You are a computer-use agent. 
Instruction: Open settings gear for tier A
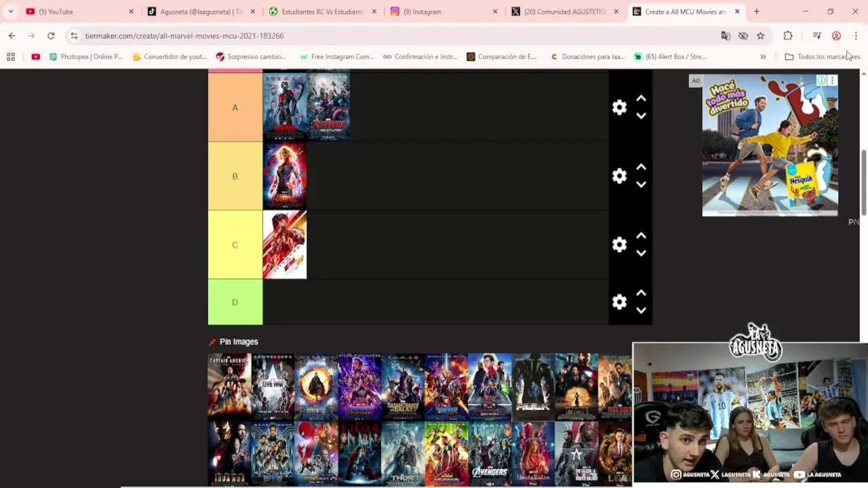(619, 107)
